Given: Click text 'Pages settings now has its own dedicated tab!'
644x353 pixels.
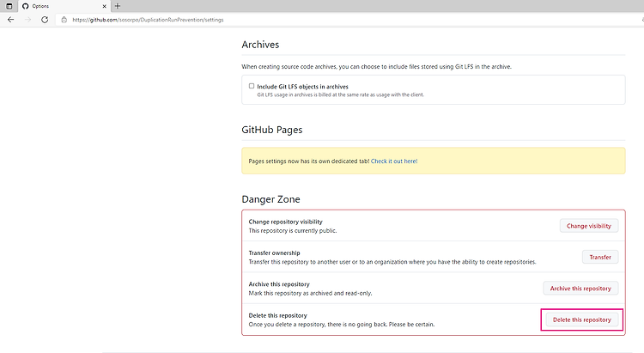Looking at the screenshot, I should pos(309,161).
